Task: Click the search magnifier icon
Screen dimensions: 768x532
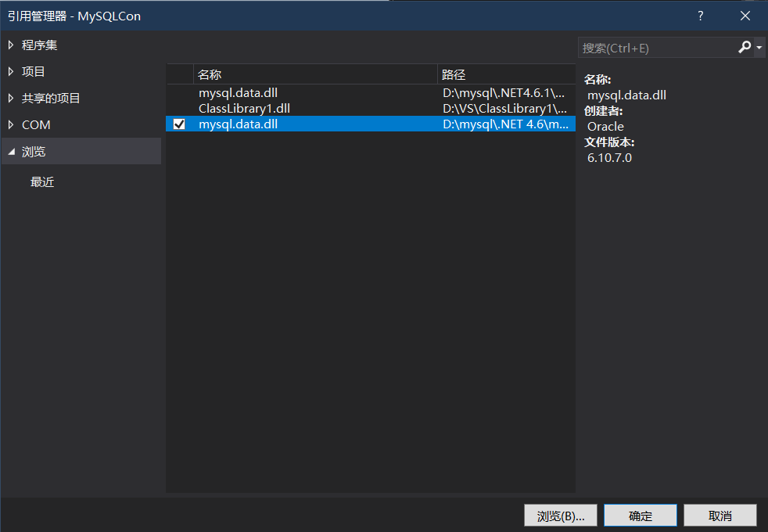Action: point(745,47)
